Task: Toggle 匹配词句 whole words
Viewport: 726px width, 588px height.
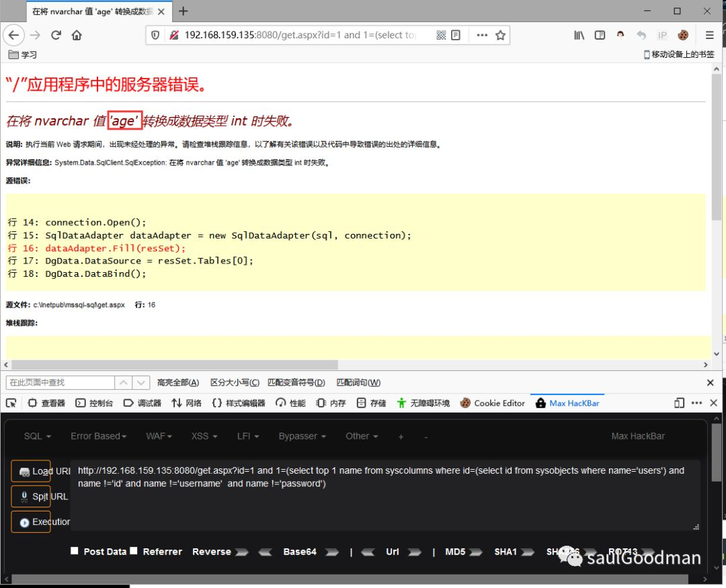Action: (358, 382)
